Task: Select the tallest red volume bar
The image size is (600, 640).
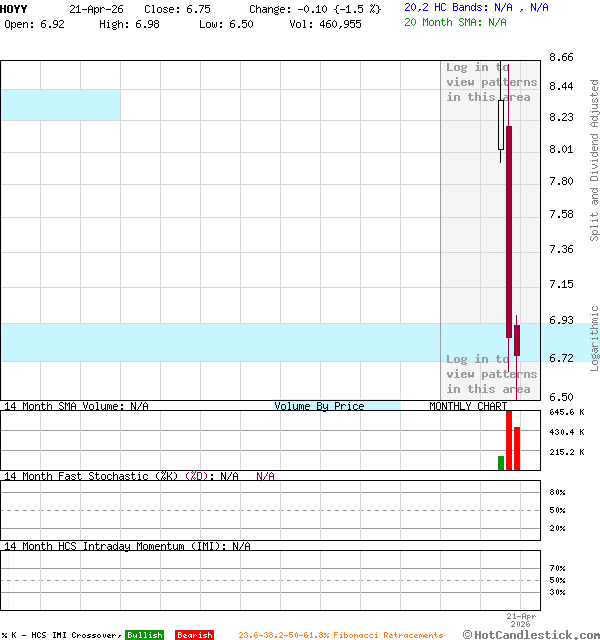Action: click(x=509, y=440)
